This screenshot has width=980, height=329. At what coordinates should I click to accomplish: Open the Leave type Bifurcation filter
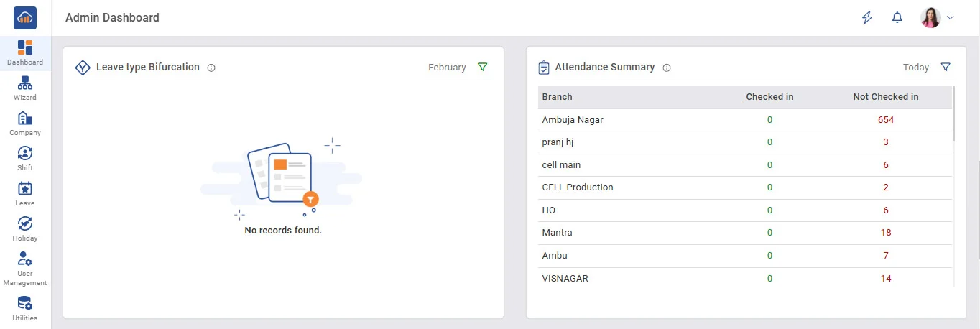point(482,67)
